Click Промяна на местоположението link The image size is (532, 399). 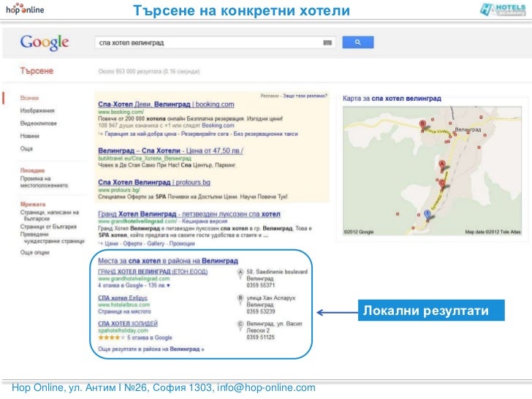pos(44,182)
